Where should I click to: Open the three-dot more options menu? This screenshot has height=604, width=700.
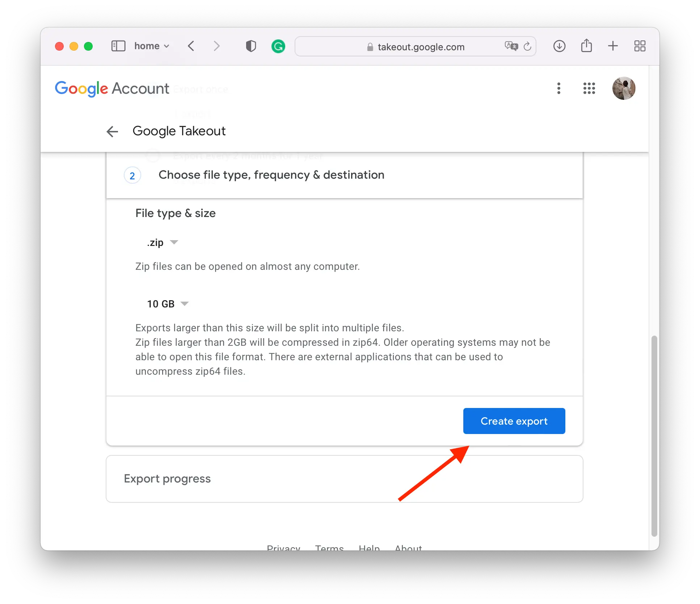click(559, 88)
